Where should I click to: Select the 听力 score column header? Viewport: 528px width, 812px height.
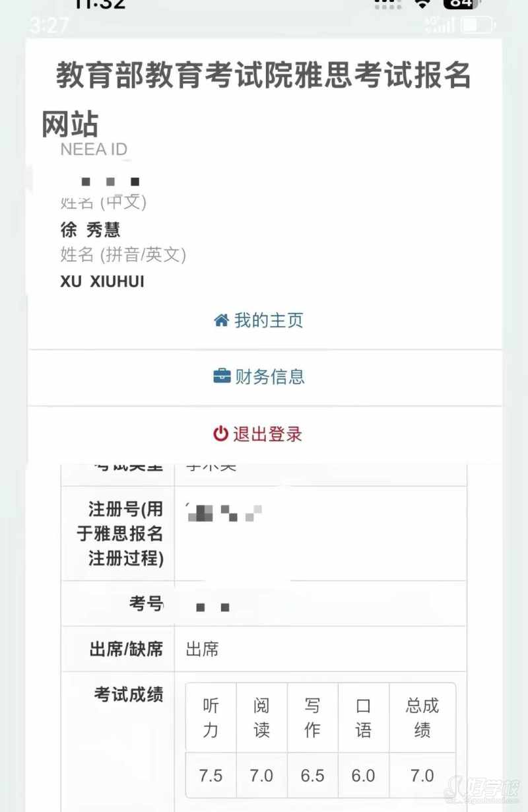(x=211, y=718)
